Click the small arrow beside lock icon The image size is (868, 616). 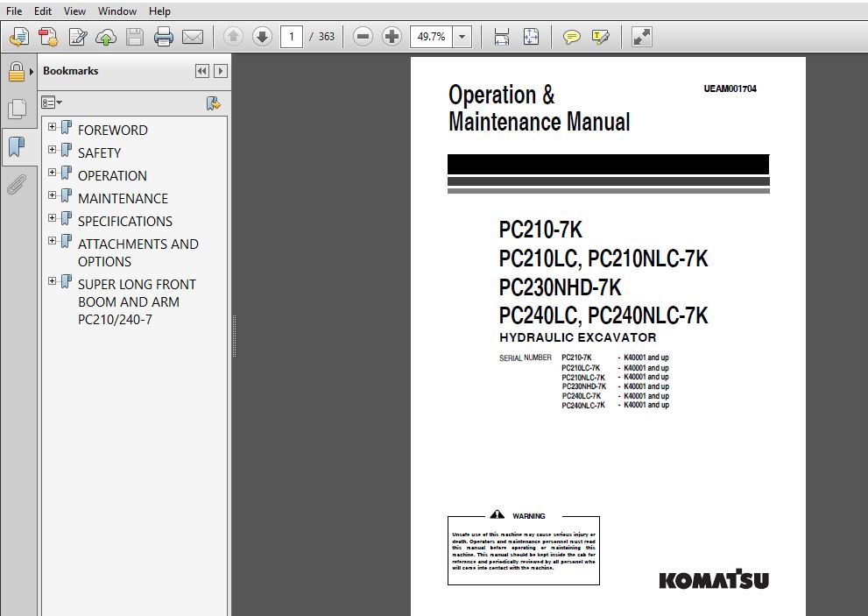[32, 72]
